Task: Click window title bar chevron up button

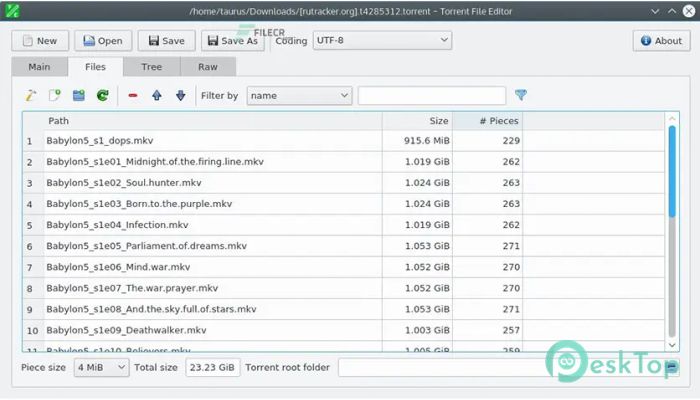Action: 672,11
